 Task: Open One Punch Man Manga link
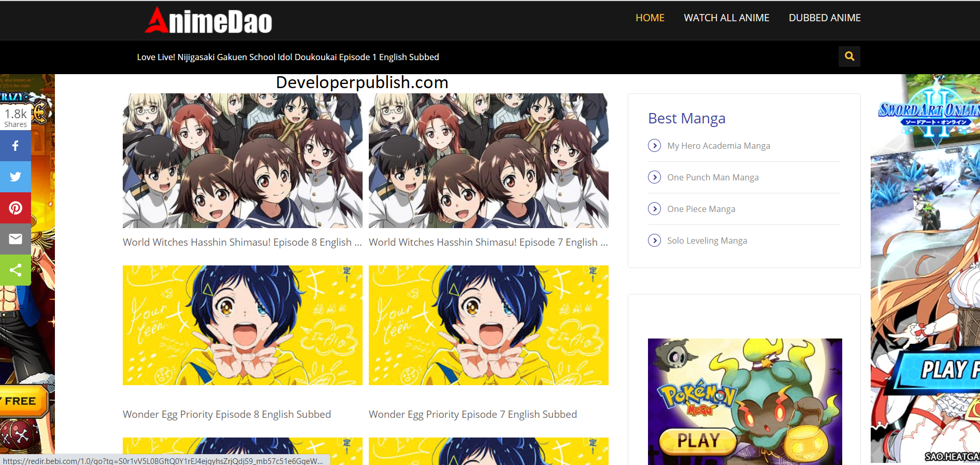[713, 177]
